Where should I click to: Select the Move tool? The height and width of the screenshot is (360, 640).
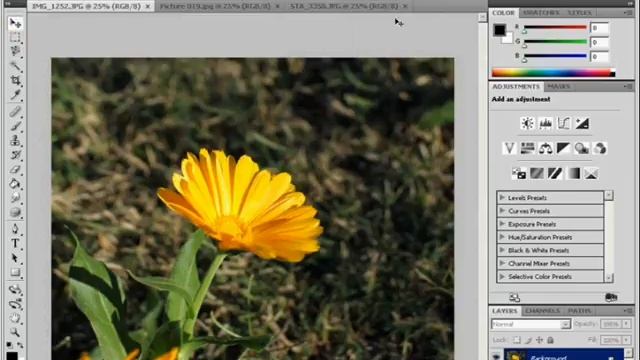point(15,23)
